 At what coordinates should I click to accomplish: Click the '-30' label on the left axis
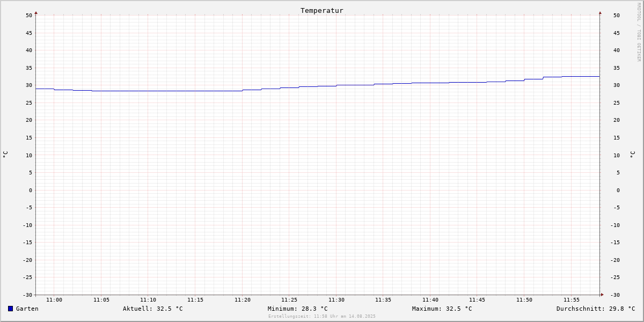[27, 295]
